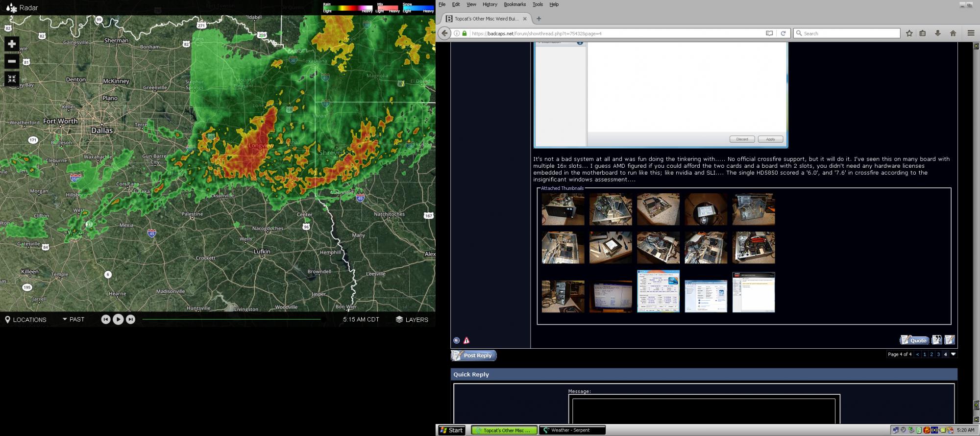Screen dimensions: 980x436
Task: Open the BIOS screen photo thumbnail
Action: coord(611,296)
